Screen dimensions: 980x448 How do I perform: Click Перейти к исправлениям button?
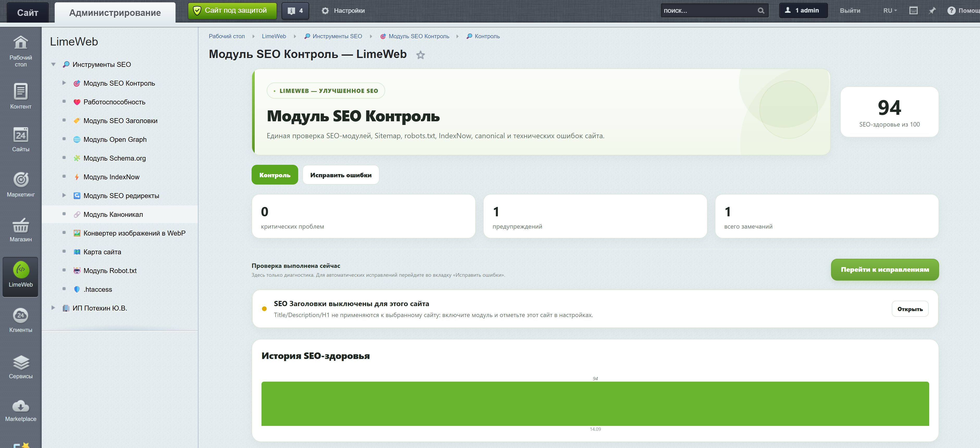tap(885, 270)
